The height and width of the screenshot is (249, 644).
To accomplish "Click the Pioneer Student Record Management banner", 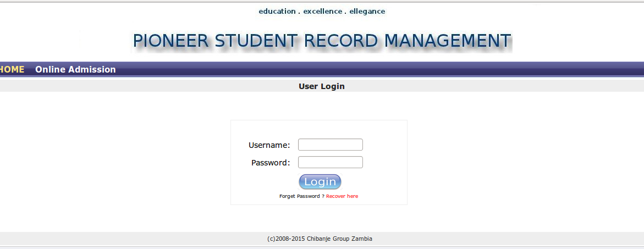I will 322,41.
